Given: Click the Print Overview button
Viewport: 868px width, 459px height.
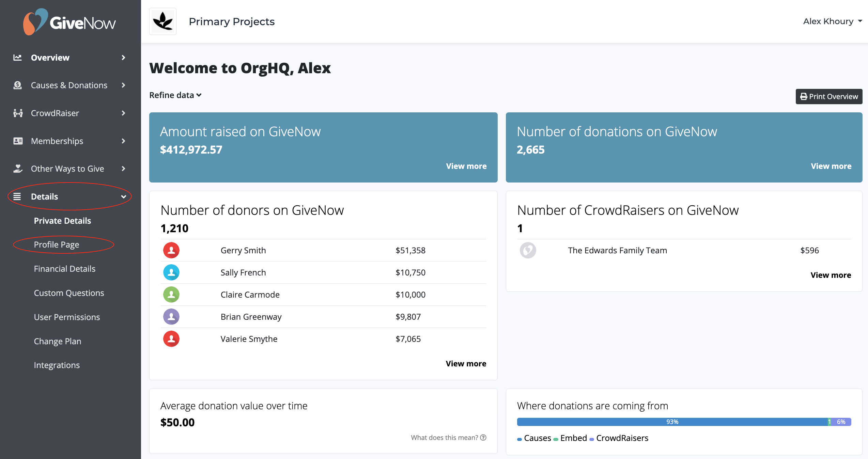Looking at the screenshot, I should pyautogui.click(x=829, y=96).
